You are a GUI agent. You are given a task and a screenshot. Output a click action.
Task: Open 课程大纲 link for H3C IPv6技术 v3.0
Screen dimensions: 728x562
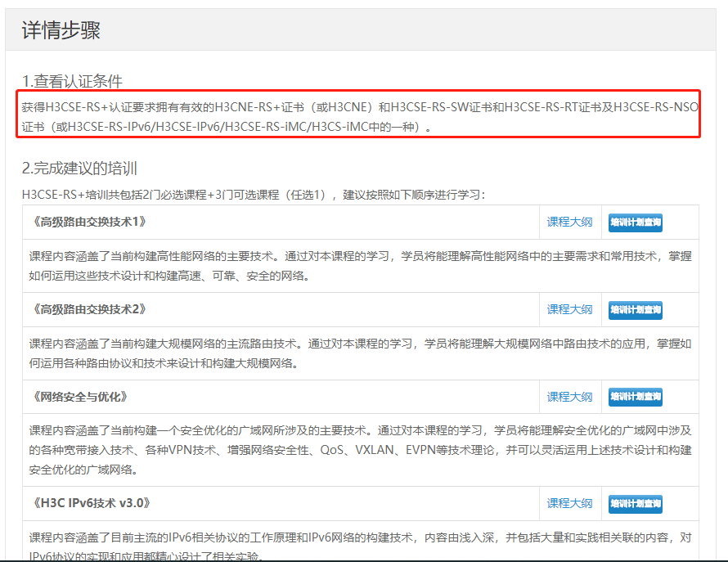[569, 503]
